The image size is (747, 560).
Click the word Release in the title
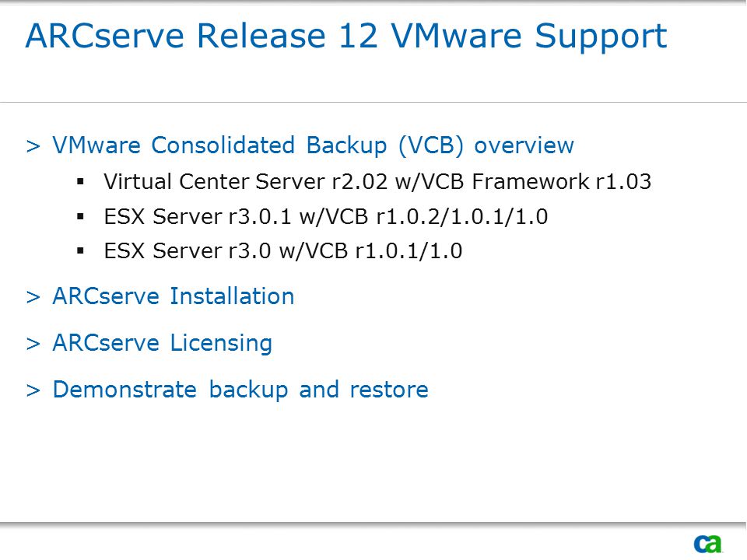click(261, 37)
